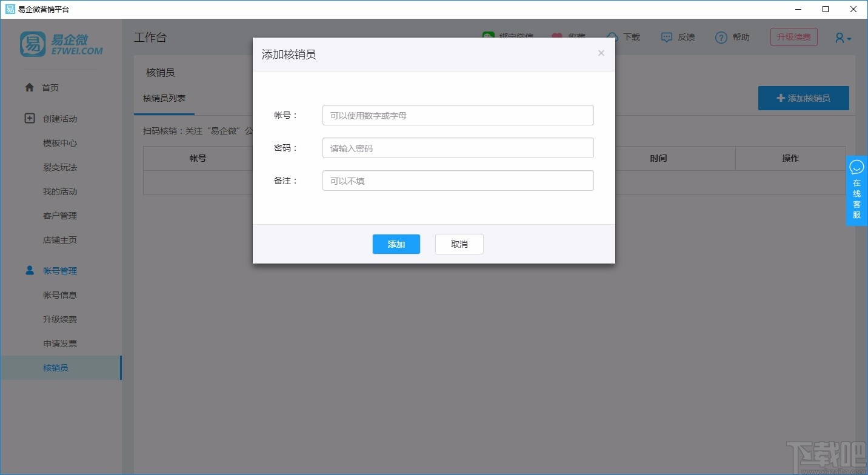Screen dimensions: 868x475
Task: Click the 帐号 table column header
Action: (x=198, y=158)
